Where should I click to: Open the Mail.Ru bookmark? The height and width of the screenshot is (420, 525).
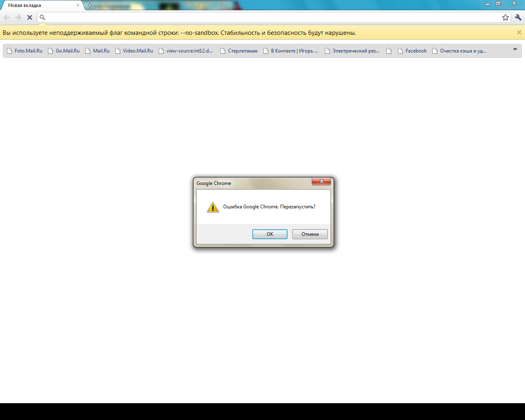[x=97, y=51]
